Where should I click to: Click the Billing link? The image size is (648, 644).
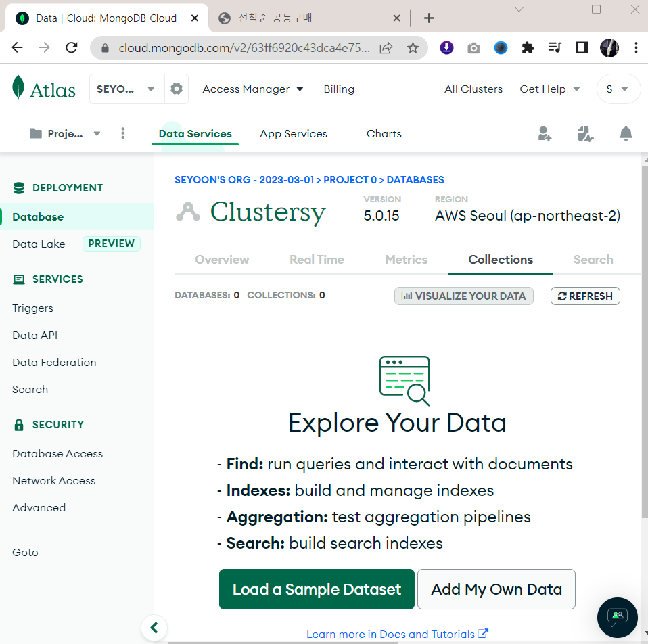tap(339, 89)
